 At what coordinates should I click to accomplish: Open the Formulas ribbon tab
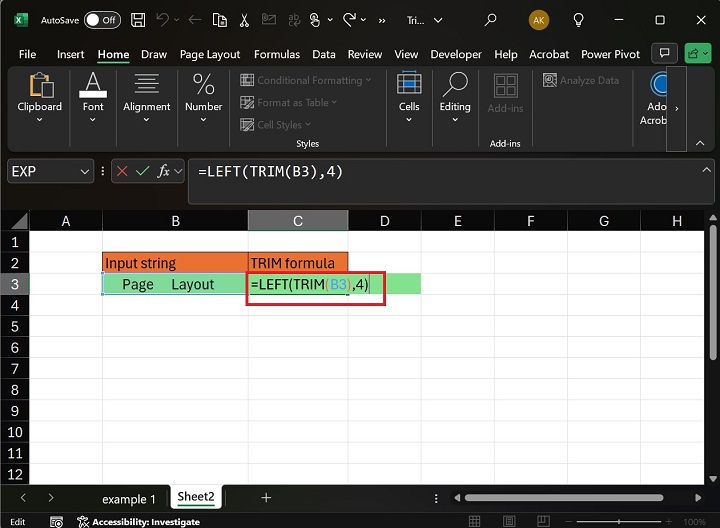276,54
